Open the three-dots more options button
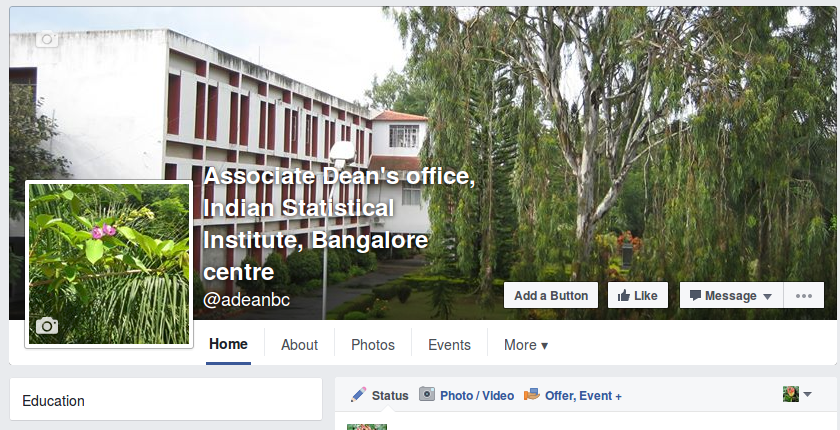Screen dimensions: 840x430 point(804,296)
